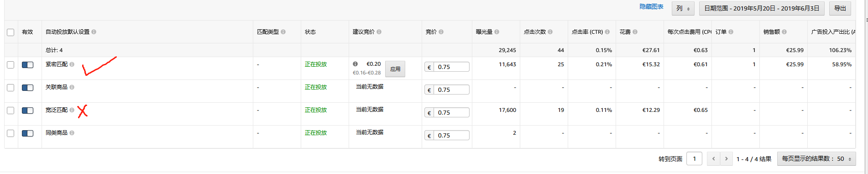Image resolution: width=868 pixels, height=174 pixels.
Task: Open the 日期范围 date range picker
Action: [x=762, y=8]
